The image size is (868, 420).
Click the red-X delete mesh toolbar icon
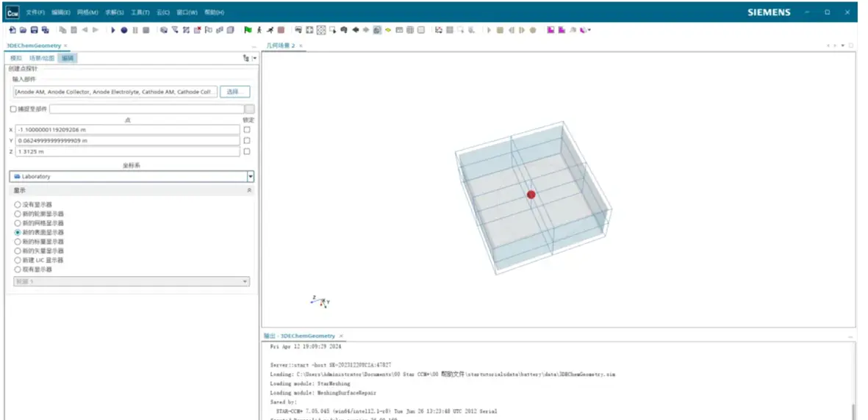197,30
